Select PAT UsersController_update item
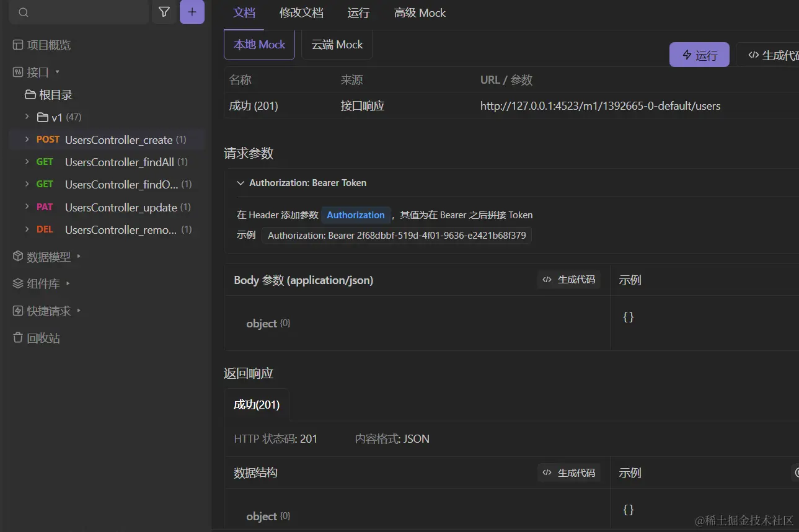This screenshot has height=532, width=799. (x=107, y=207)
